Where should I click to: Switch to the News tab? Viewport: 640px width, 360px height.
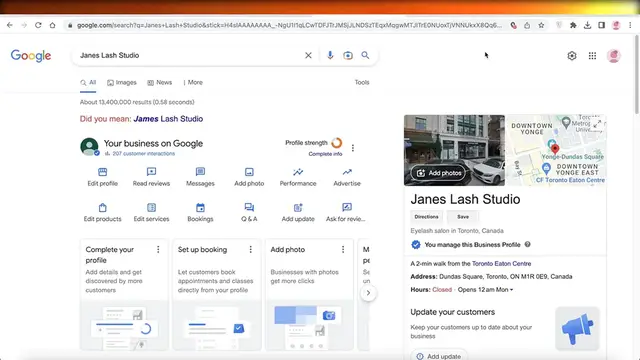click(160, 82)
